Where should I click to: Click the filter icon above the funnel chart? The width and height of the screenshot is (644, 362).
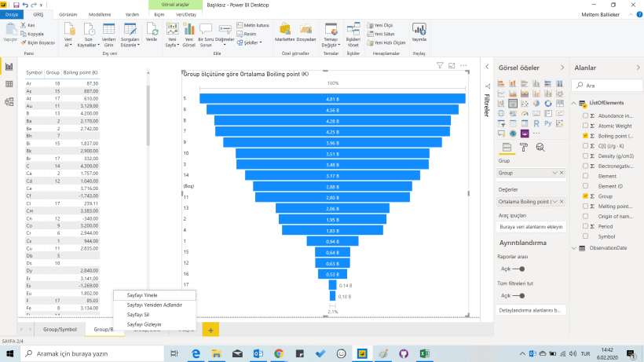click(x=440, y=66)
